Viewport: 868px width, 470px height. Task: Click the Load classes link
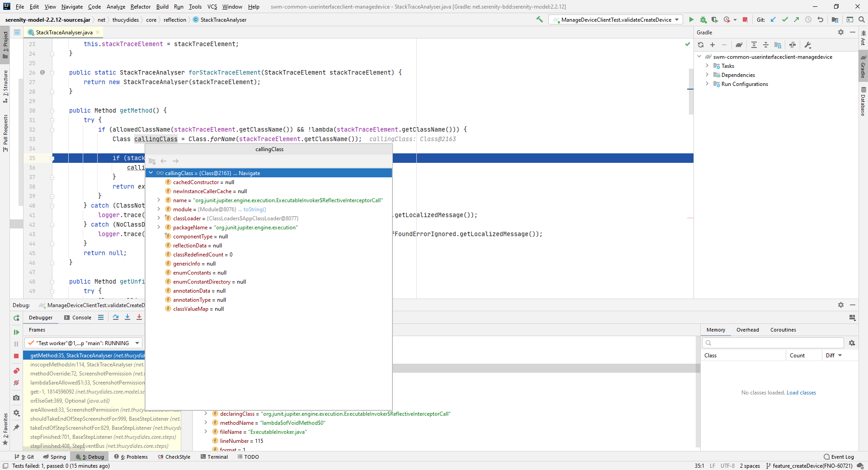(801, 393)
